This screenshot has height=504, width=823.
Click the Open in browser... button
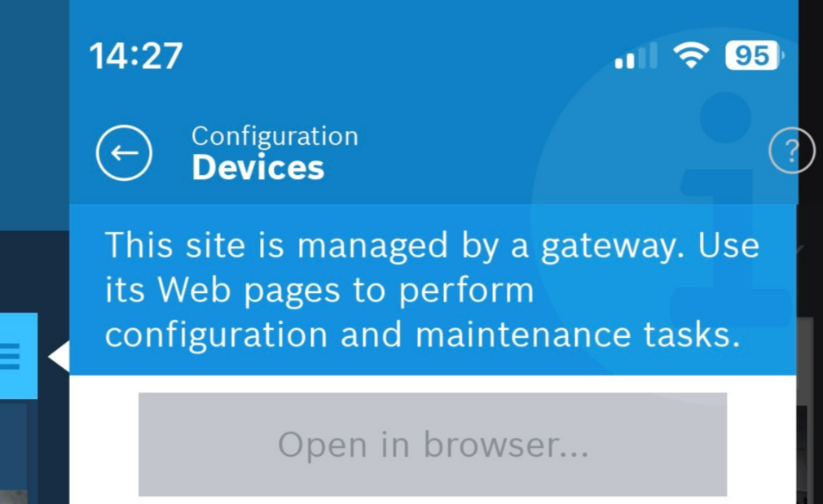click(433, 445)
